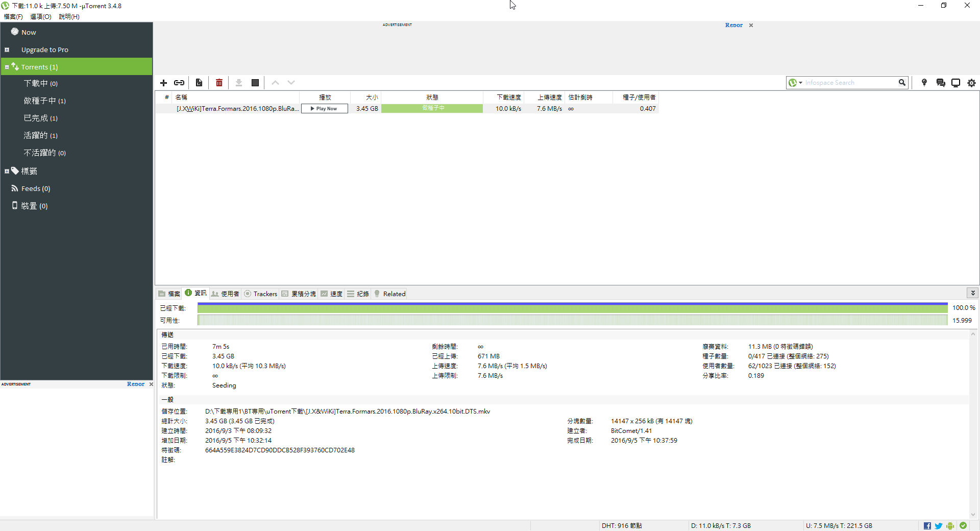Open the 檔案(F) menu
Screen dimensions: 980x531
(13, 17)
